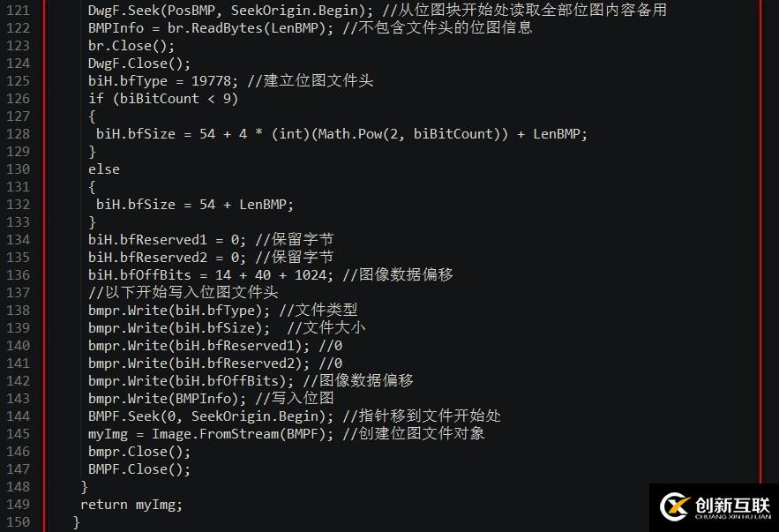Click the return myImg; statement
The height and width of the screenshot is (532, 779).
click(x=131, y=505)
